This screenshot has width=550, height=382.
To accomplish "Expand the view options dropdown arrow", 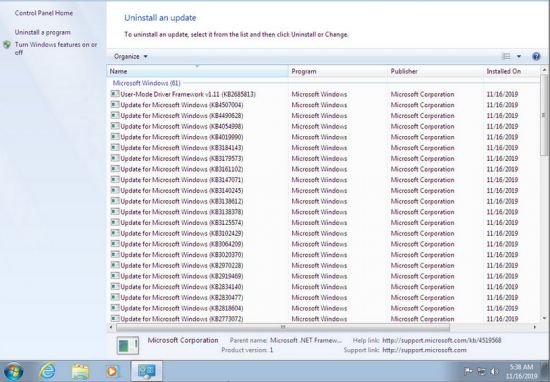I will [x=519, y=56].
